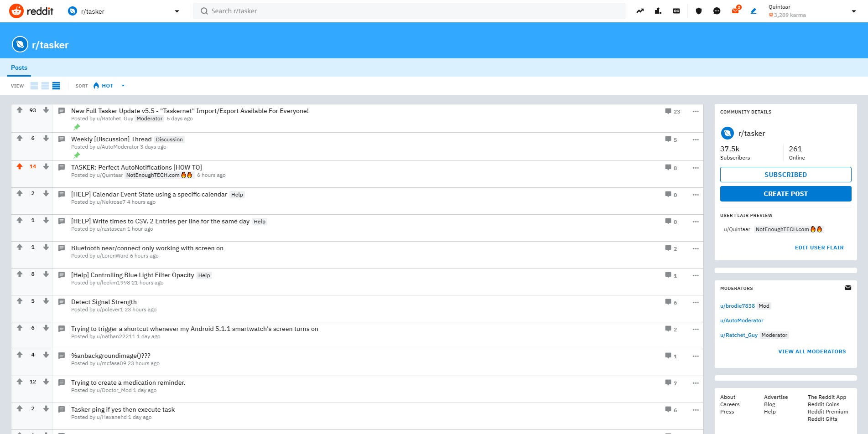868x434 pixels.
Task: Expand the r/tasker community selector dropdown
Action: coord(176,11)
